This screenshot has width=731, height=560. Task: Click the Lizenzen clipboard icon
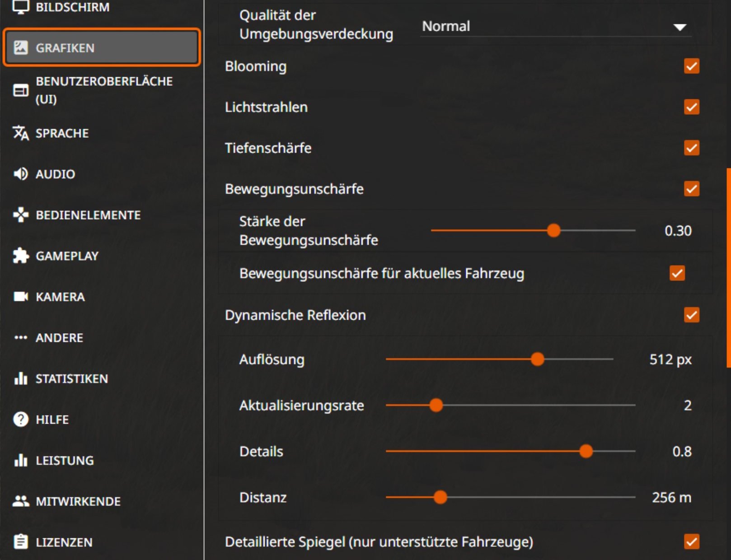(21, 541)
